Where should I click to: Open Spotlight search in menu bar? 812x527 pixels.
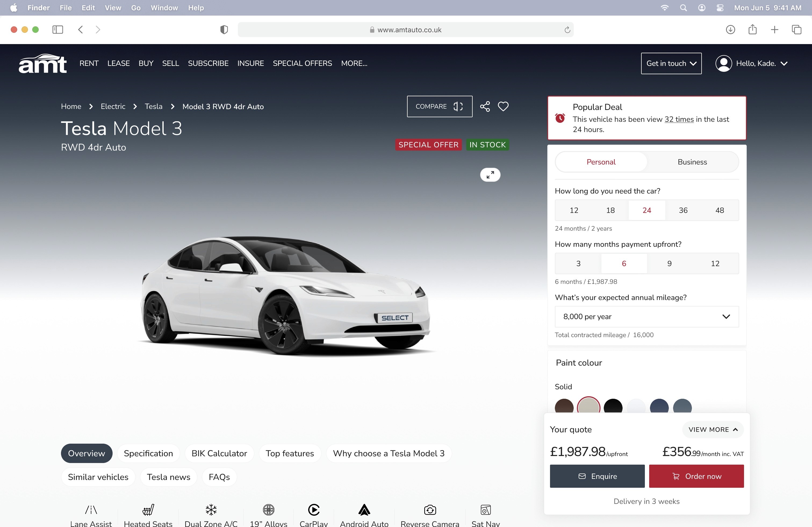tap(683, 8)
